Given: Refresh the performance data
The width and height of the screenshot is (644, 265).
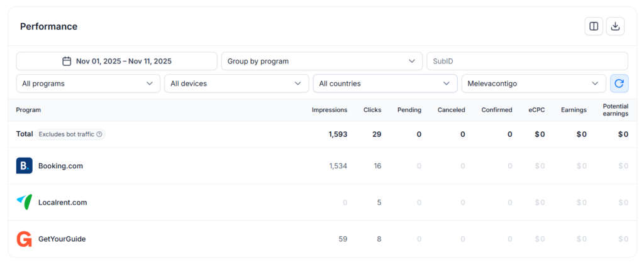Looking at the screenshot, I should point(619,84).
